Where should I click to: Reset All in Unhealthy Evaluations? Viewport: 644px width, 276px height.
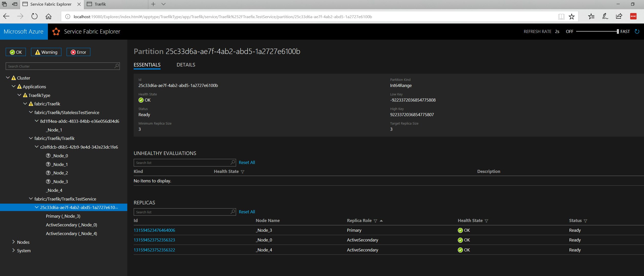pyautogui.click(x=247, y=162)
